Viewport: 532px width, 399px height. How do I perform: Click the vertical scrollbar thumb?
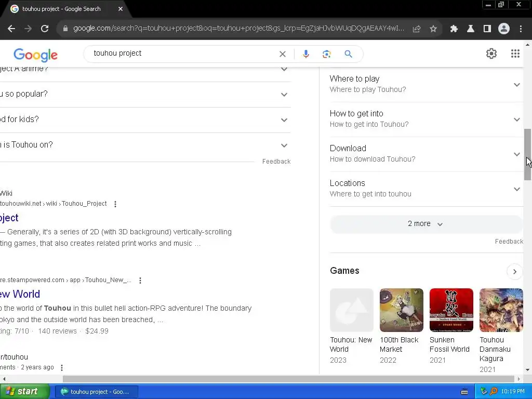tap(528, 155)
